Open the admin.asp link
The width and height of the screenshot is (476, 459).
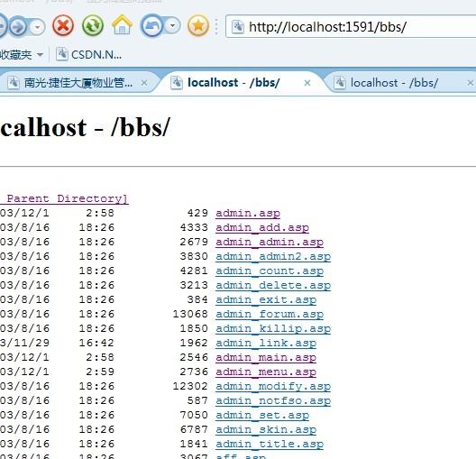tap(248, 213)
